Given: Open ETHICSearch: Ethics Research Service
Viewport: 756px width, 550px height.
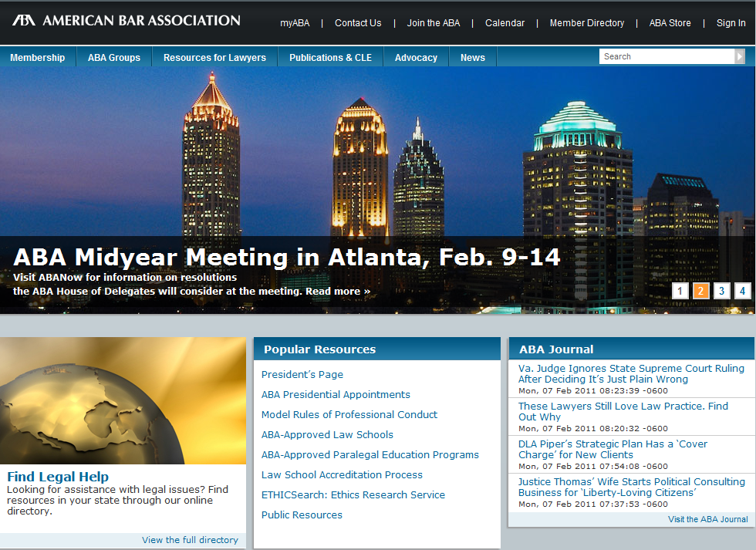Looking at the screenshot, I should click(x=353, y=495).
